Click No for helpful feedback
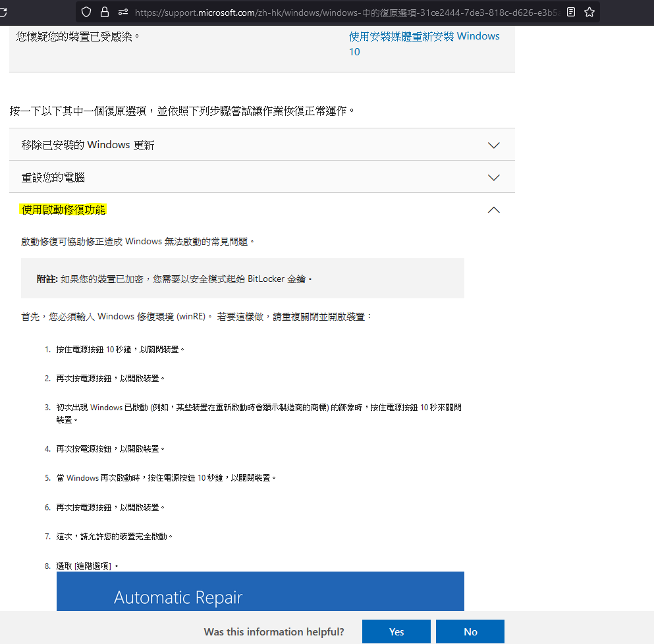Viewport: 654px width, 644px height. point(470,631)
